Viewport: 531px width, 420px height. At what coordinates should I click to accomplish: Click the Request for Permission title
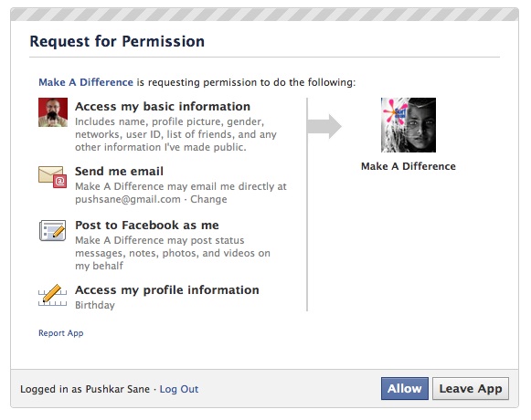click(x=117, y=41)
